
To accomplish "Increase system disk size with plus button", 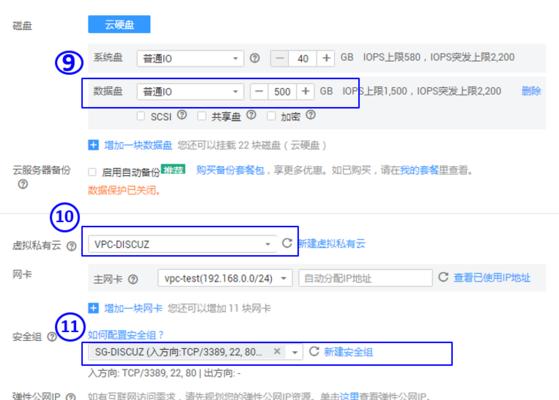I will 326,58.
